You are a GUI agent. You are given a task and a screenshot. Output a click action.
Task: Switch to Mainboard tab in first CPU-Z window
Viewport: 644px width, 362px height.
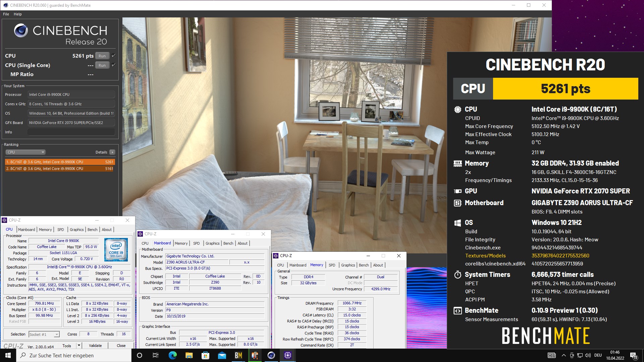pyautogui.click(x=26, y=230)
